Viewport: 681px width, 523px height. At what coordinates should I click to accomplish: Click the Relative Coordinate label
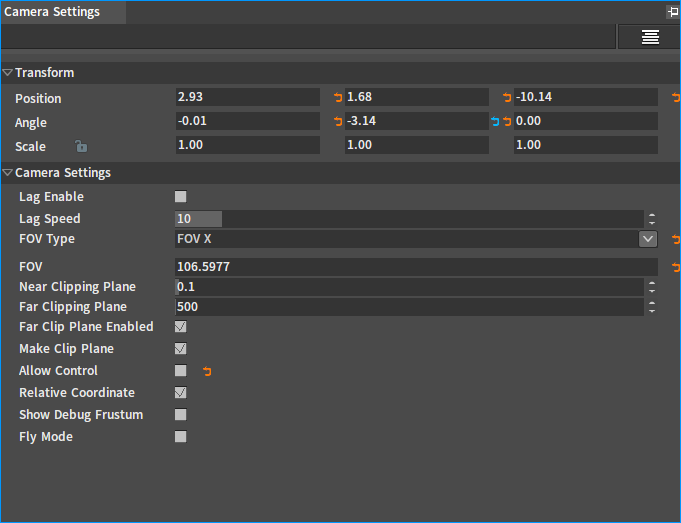77,393
